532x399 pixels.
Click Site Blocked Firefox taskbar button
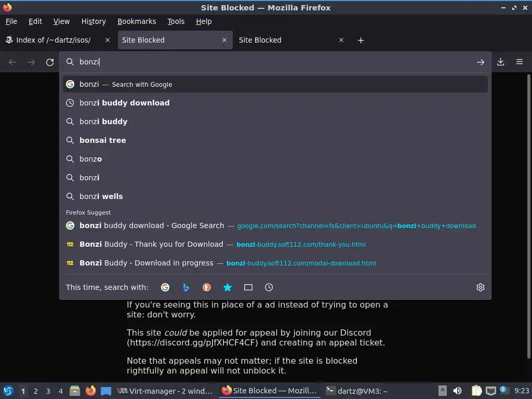pyautogui.click(x=269, y=391)
